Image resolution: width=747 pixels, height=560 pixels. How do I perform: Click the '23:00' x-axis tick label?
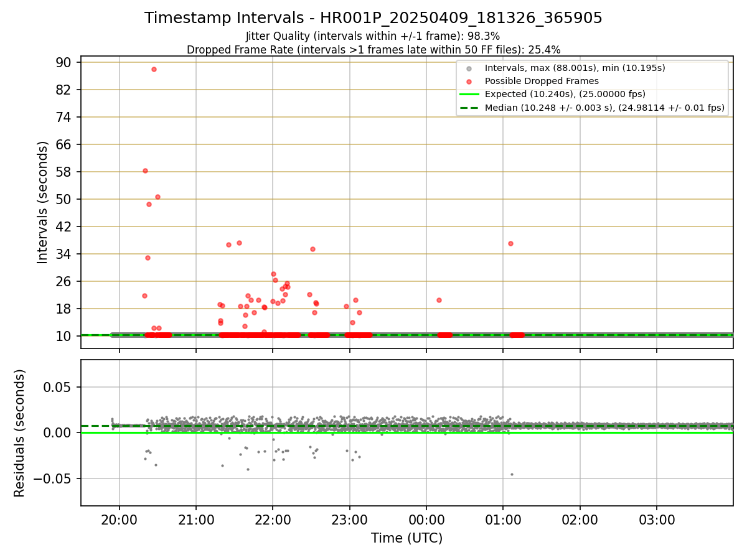349,520
